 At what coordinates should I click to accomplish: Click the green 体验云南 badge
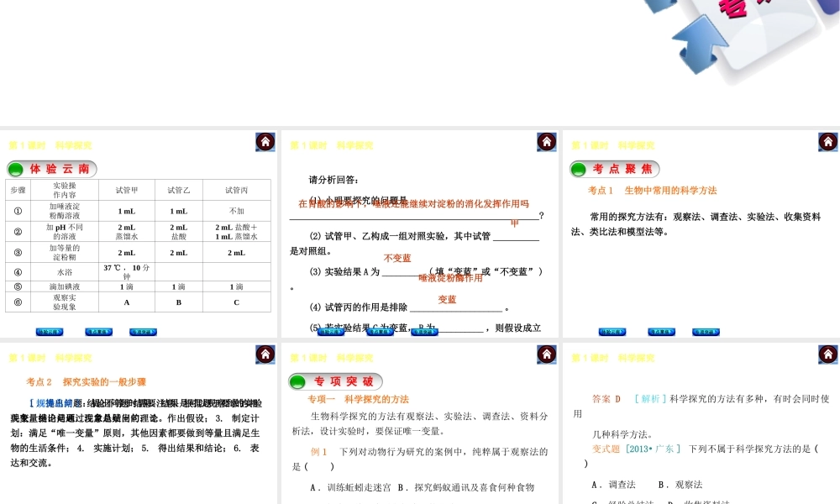coord(51,169)
